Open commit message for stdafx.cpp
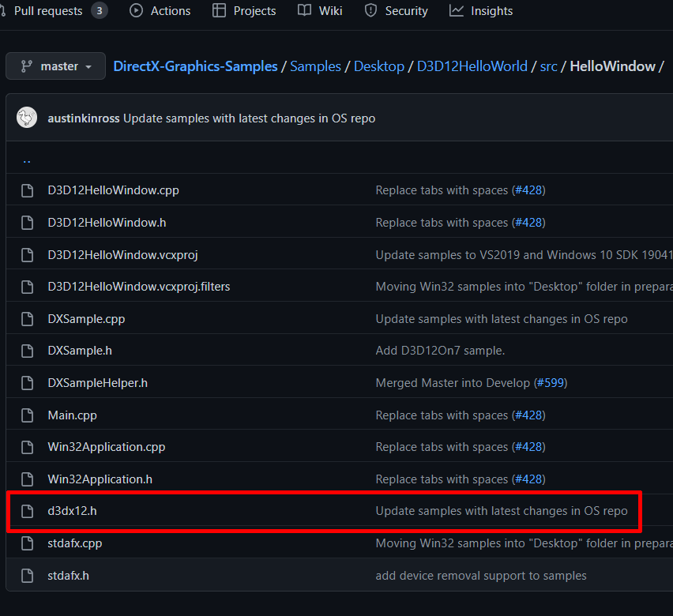Viewport: 673px width, 616px height. (x=524, y=543)
